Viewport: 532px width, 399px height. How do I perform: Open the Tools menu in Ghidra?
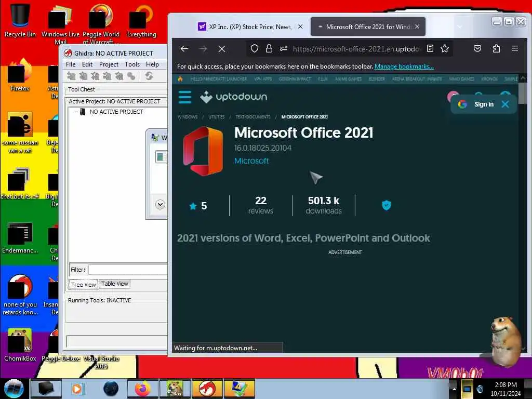coord(132,64)
